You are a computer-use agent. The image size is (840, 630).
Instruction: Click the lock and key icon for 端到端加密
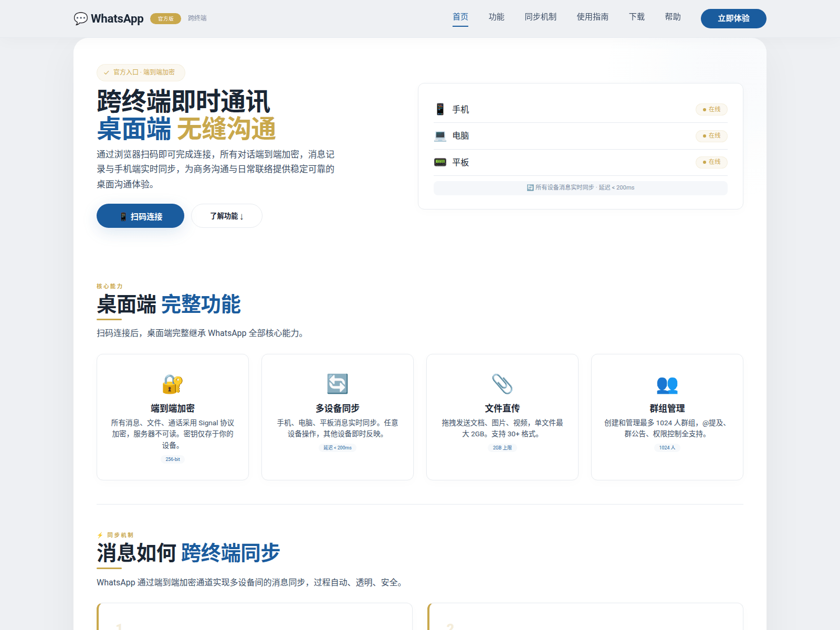(x=173, y=384)
